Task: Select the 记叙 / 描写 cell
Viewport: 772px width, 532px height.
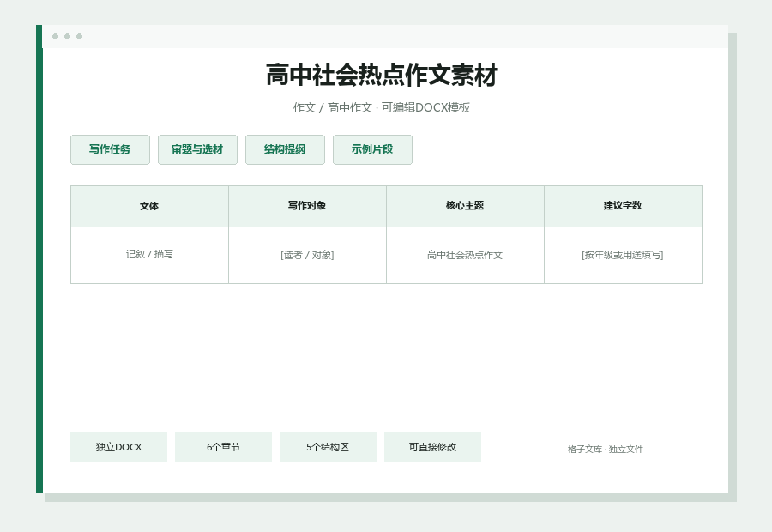Action: (x=149, y=255)
